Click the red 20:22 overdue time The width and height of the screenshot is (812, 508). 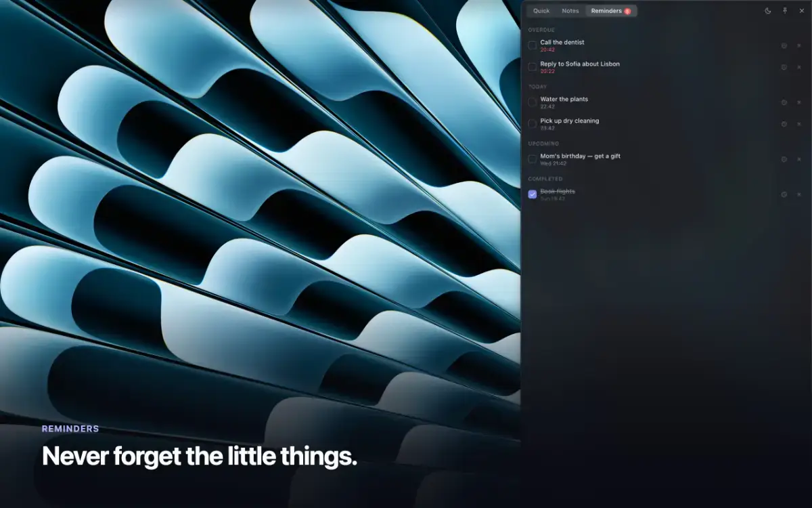(547, 71)
